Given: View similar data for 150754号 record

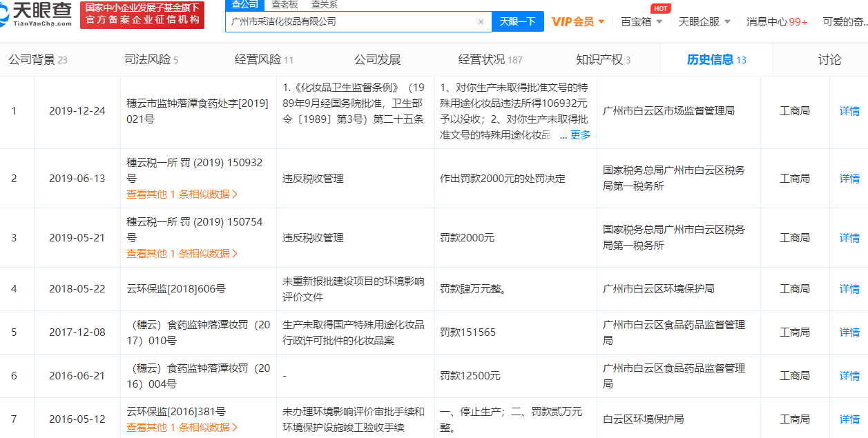Looking at the screenshot, I should click(182, 254).
